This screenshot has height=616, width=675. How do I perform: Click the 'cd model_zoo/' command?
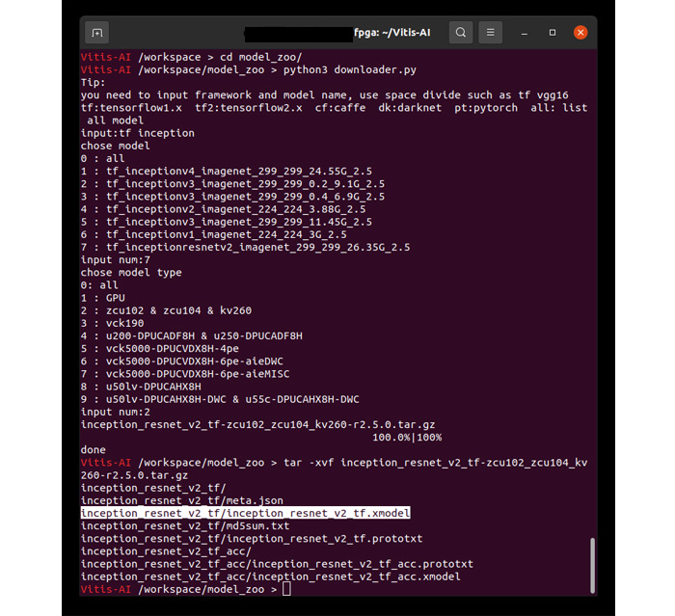pos(261,57)
